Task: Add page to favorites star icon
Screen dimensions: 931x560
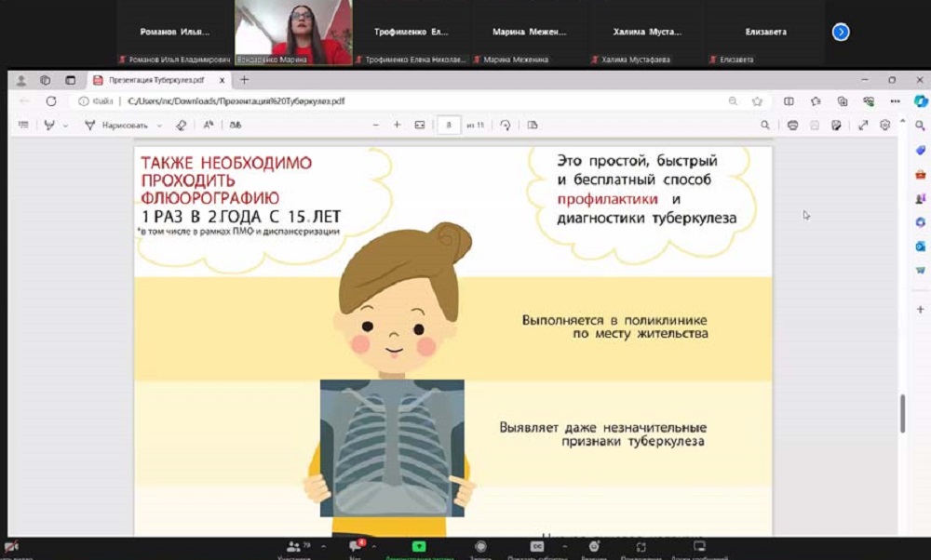Action: pyautogui.click(x=757, y=100)
